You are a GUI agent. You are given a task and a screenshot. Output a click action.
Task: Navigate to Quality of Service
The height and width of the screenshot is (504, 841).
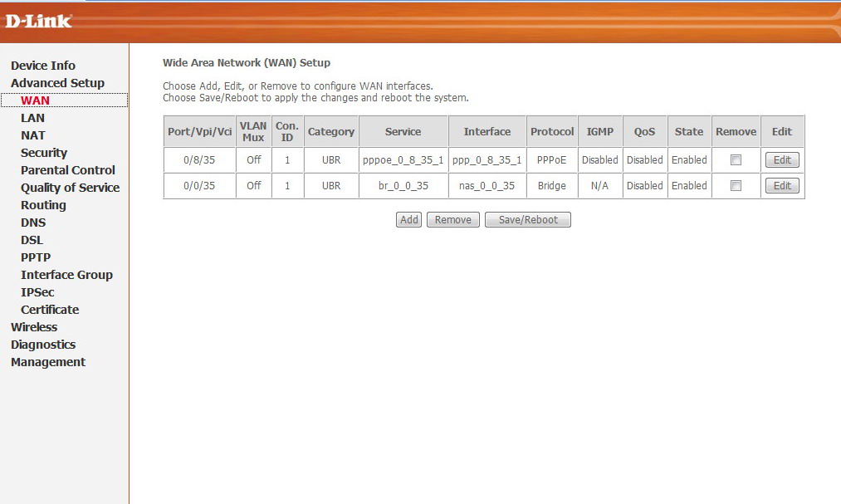[70, 188]
